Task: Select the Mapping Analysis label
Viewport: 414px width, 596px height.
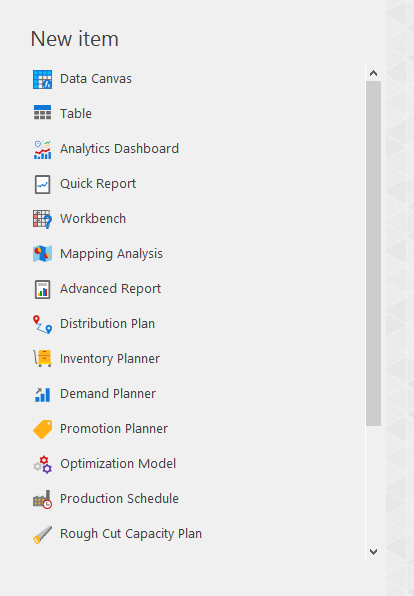Action: [111, 254]
